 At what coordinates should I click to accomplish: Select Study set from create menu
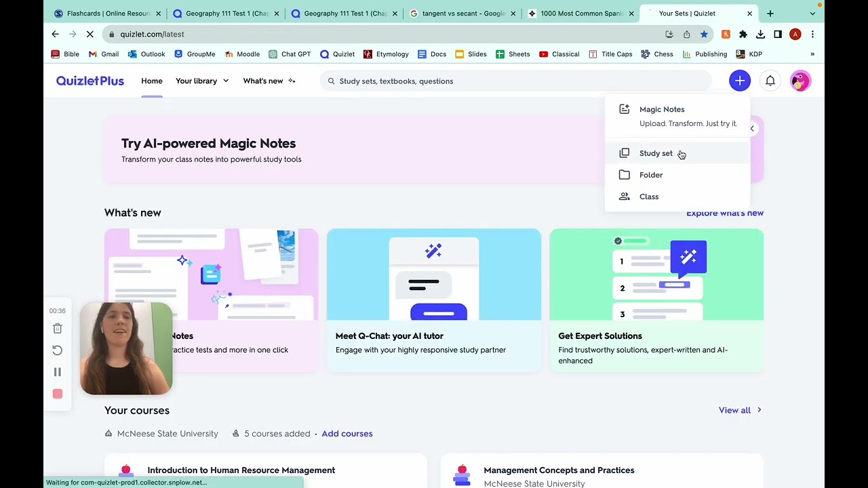(678, 153)
